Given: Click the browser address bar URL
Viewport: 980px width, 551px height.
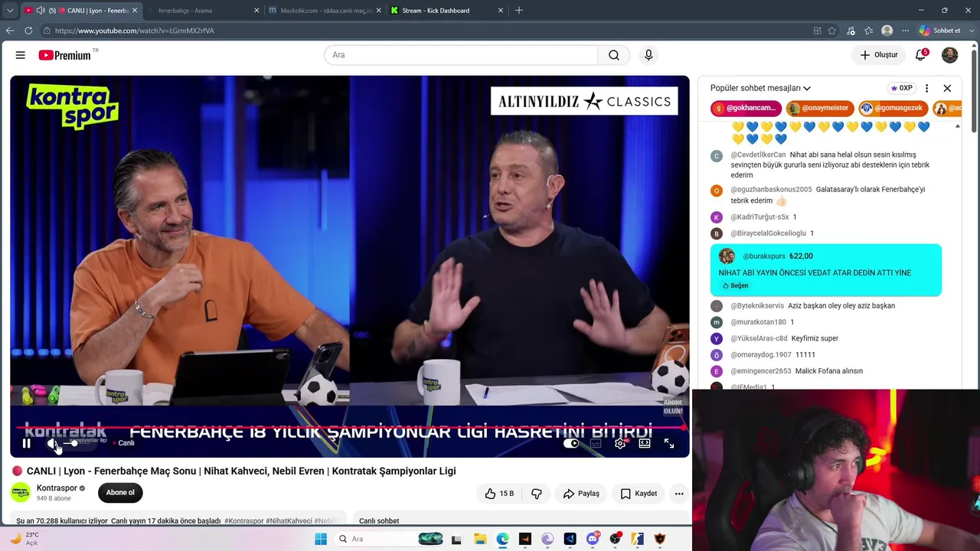Looking at the screenshot, I should click(135, 31).
